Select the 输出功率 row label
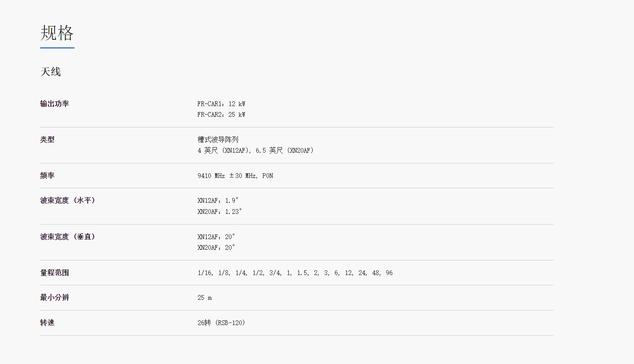 click(54, 104)
